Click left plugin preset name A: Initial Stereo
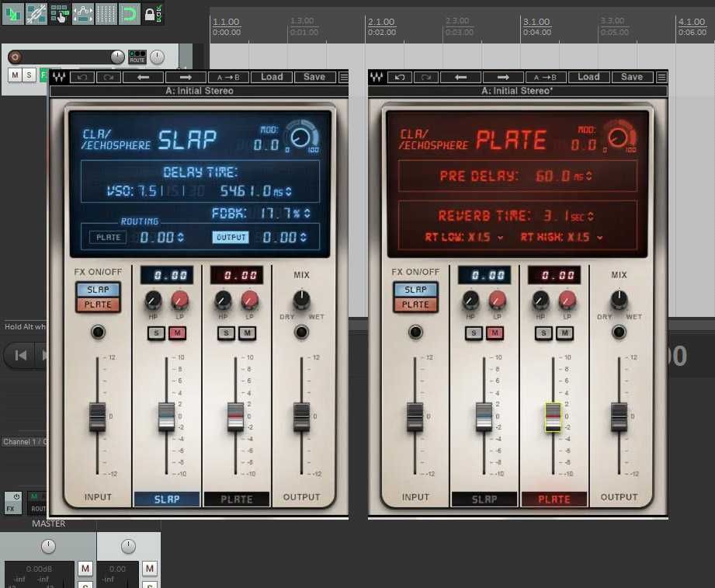This screenshot has width=715, height=588. click(x=200, y=91)
